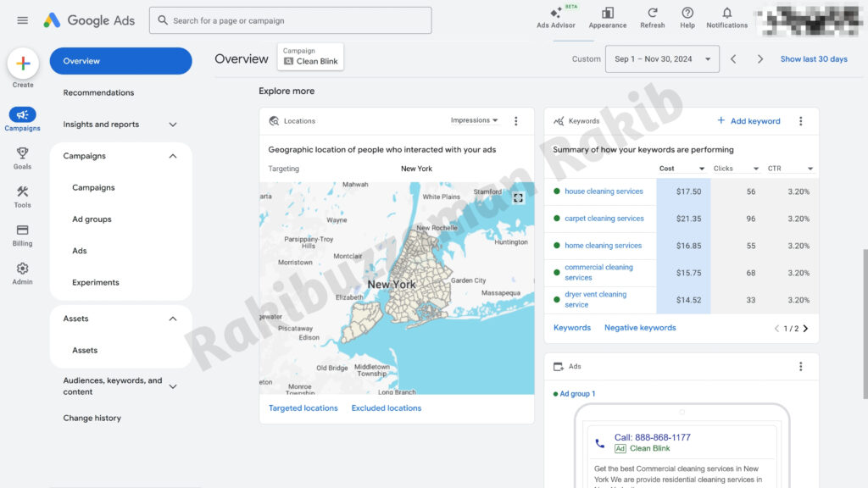Click the search for page or campaign field
The height and width of the screenshot is (488, 868).
tap(290, 20)
